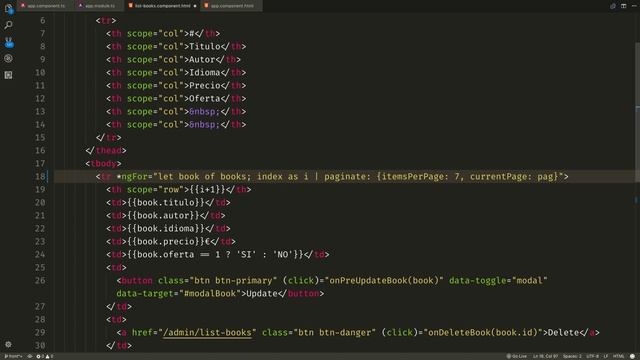Switch to the app.module.ts tab
Image resolution: width=640 pixels, height=360 pixels.
pos(100,6)
